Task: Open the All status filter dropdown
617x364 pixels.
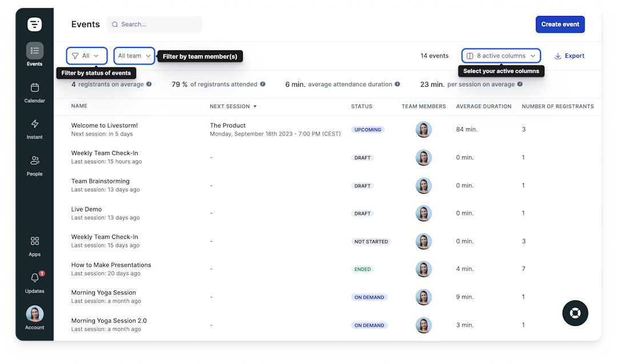Action: (87, 56)
